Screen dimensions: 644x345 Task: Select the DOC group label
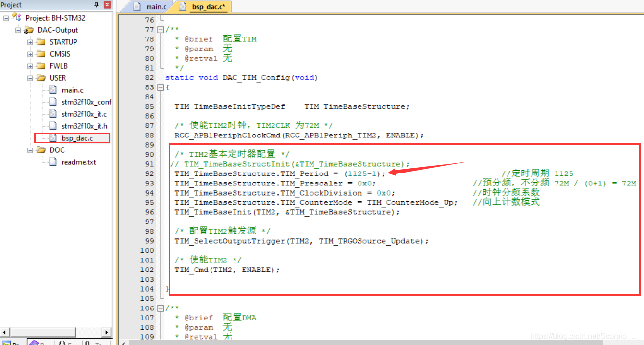click(57, 150)
